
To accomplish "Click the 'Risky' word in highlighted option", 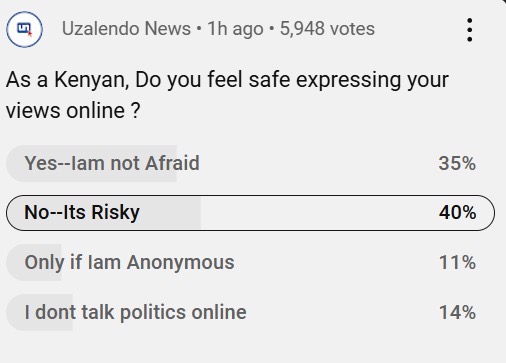I will point(115,213).
